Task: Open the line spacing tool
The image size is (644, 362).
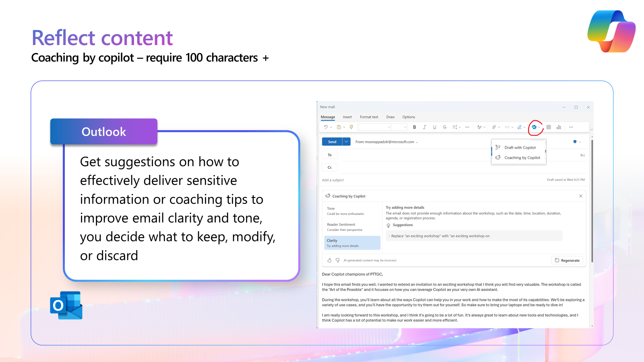Action: tap(455, 127)
